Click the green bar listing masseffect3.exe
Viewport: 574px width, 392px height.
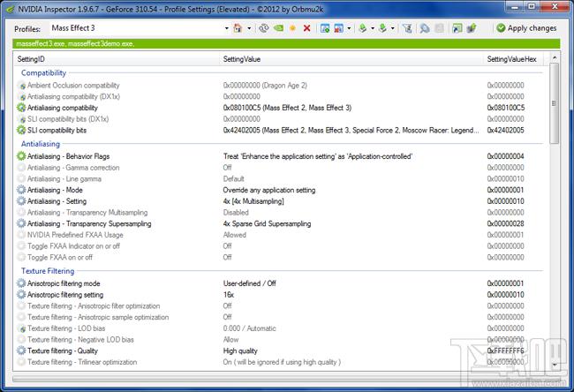(x=286, y=44)
